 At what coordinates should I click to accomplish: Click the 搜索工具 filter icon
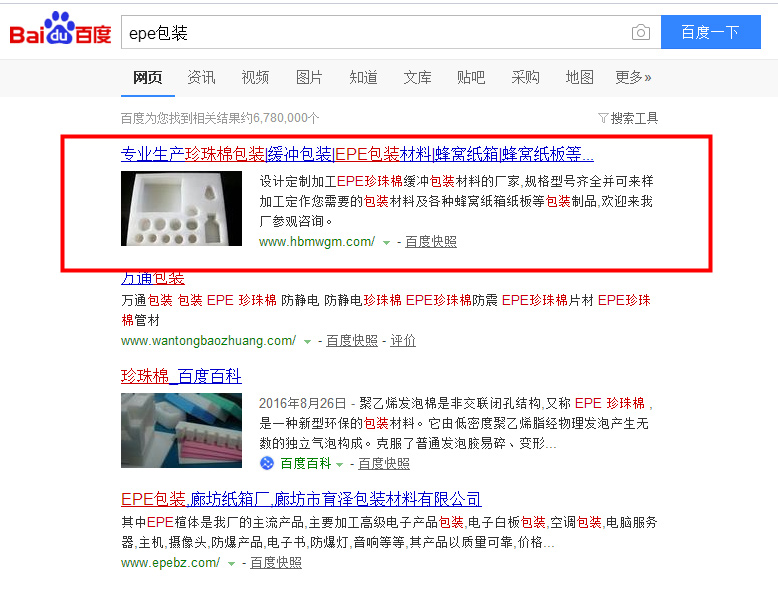click(x=603, y=118)
